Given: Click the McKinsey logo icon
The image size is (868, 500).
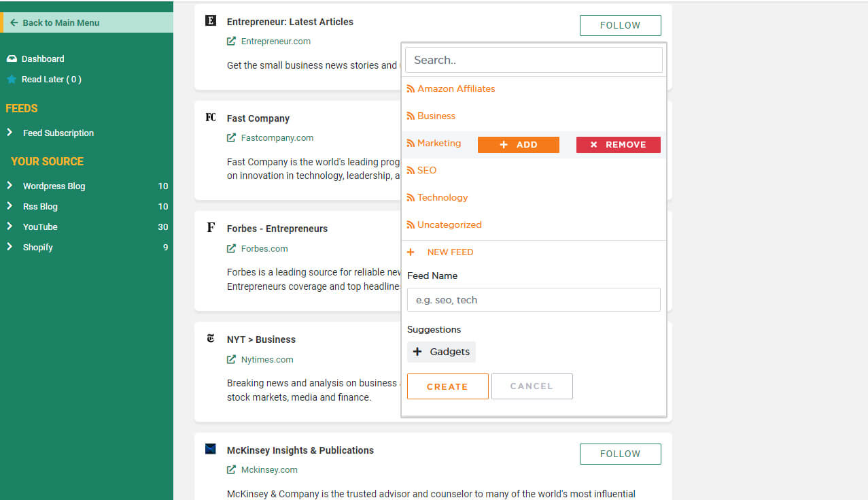Looking at the screenshot, I should [x=211, y=449].
